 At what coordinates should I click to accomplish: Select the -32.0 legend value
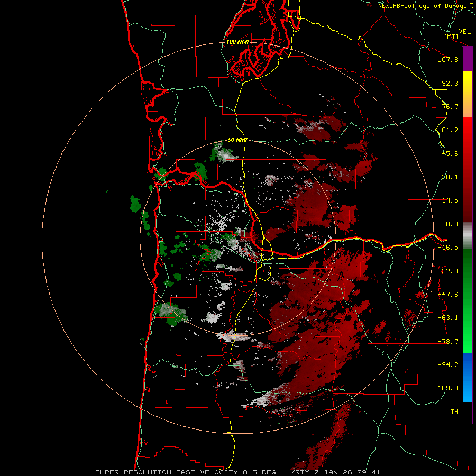pyautogui.click(x=448, y=271)
